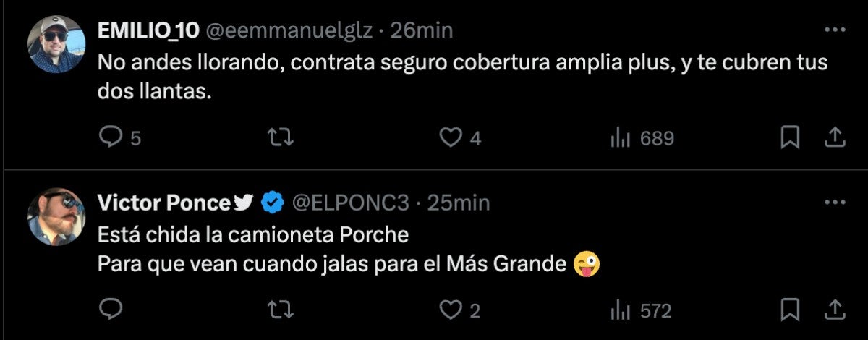
Task: Like EMILIO_10's tweet
Action: pyautogui.click(x=451, y=137)
